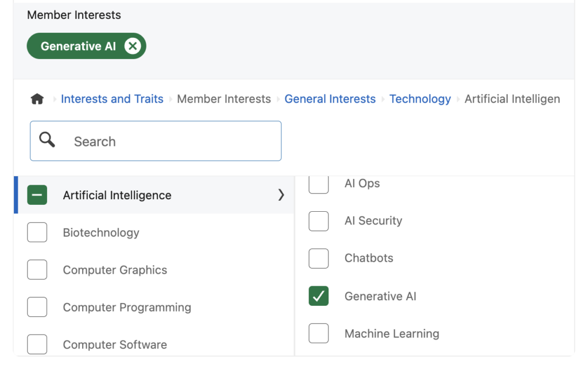Screen dimensions: 588x369
Task: Select the Computer Graphics label
Action: click(x=115, y=270)
